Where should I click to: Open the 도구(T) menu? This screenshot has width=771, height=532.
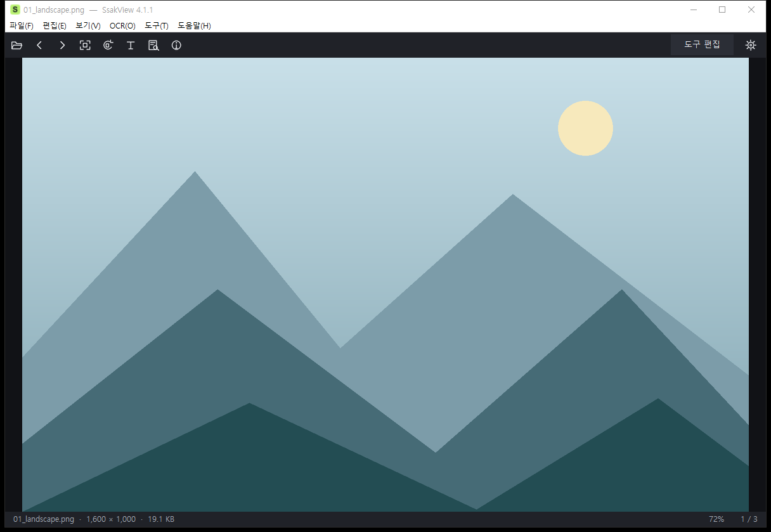(x=157, y=25)
